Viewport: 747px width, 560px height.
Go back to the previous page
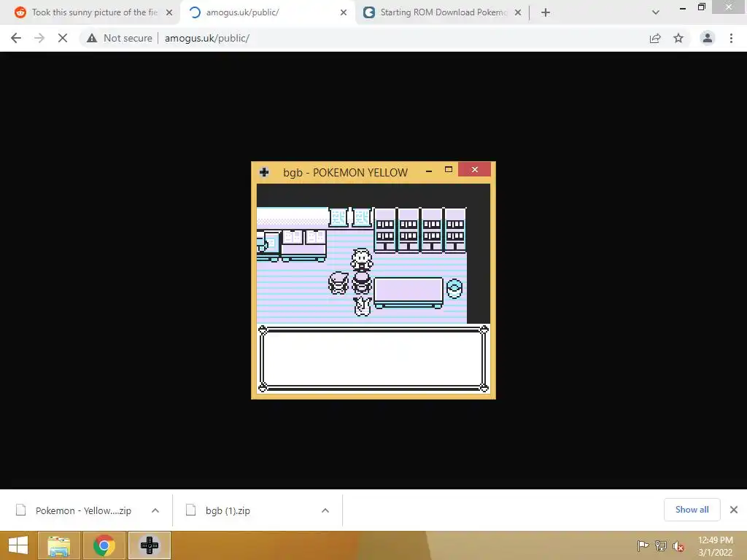pos(16,38)
